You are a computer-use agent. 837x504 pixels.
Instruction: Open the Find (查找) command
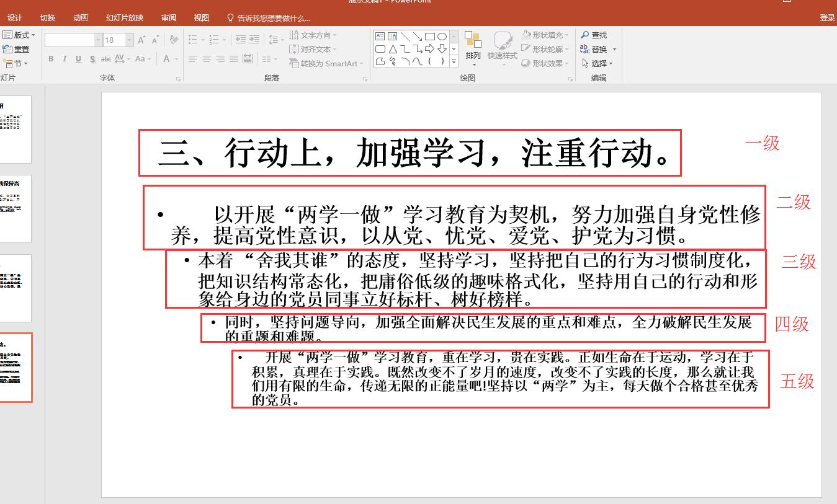tap(596, 35)
